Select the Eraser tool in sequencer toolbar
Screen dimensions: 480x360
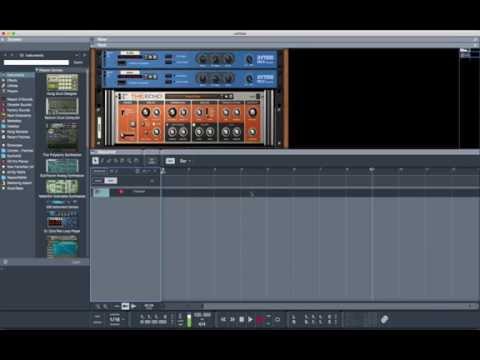click(109, 161)
